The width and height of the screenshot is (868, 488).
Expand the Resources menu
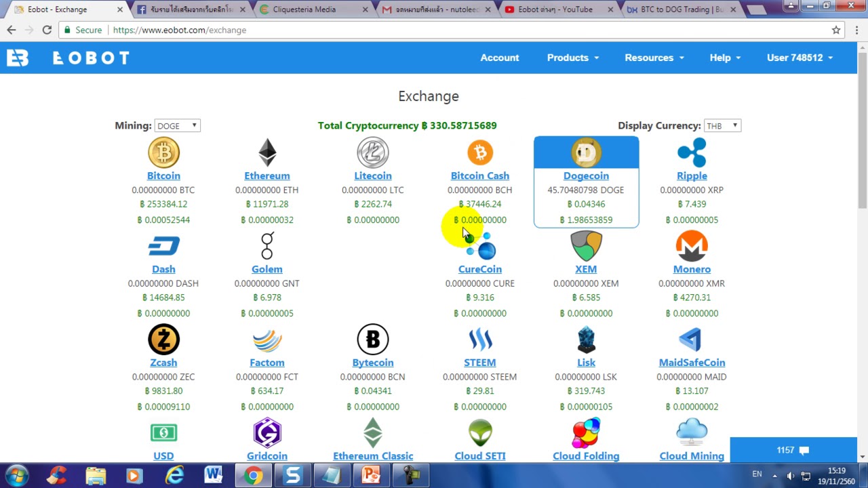654,58
